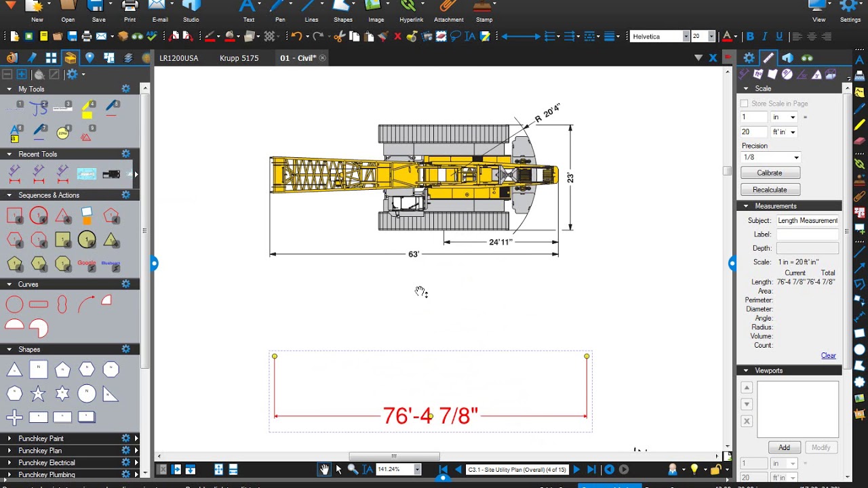868x488 pixels.
Task: Collapse the Viewports section
Action: click(746, 371)
